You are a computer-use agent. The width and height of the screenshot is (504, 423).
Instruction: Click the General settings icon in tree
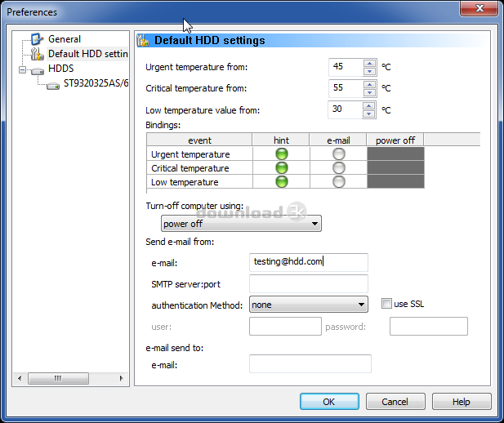(36, 39)
